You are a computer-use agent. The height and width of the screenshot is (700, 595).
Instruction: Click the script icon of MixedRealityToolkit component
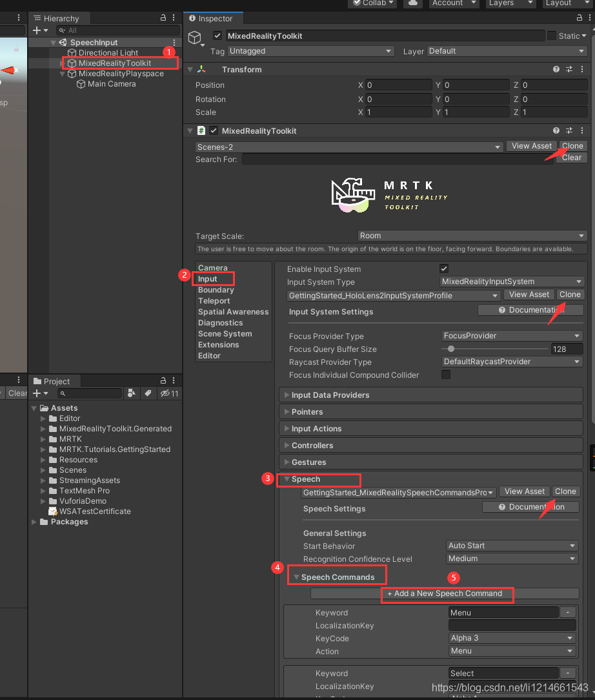pos(201,130)
